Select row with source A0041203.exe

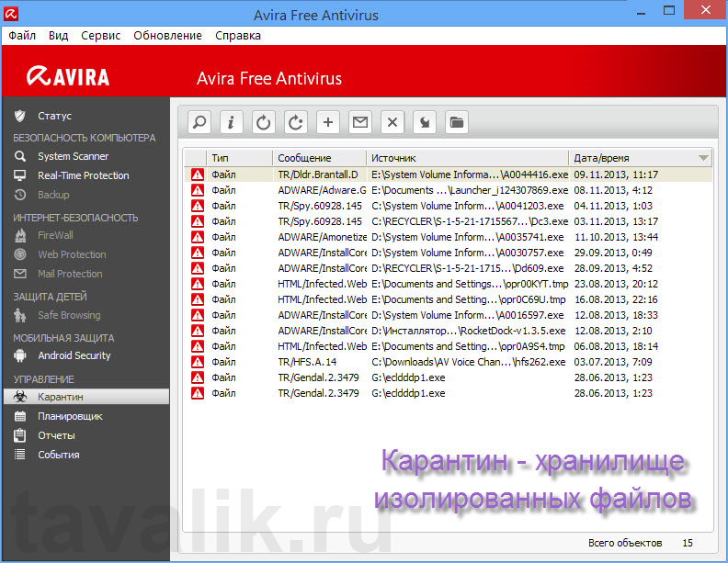pos(448,206)
